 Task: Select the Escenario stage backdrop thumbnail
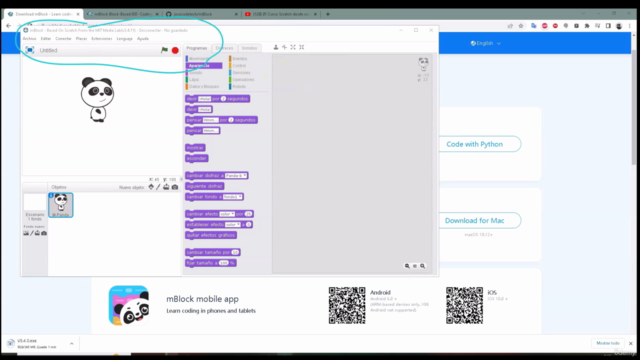pos(35,202)
